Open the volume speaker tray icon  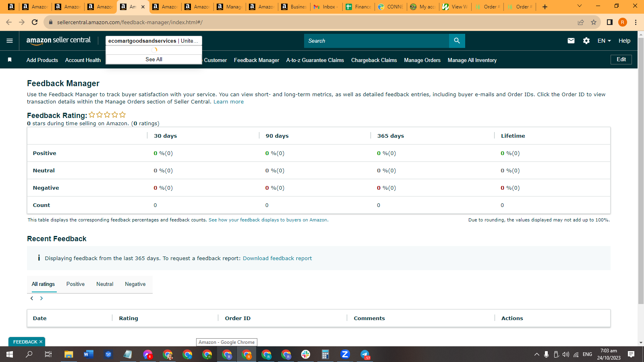(566, 354)
